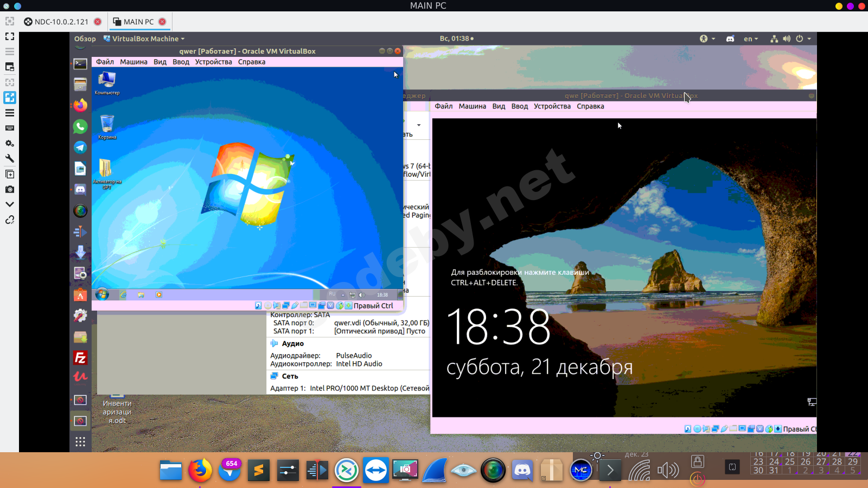Show Ubuntu applications grid
The height and width of the screenshot is (488, 868).
pos(80,441)
